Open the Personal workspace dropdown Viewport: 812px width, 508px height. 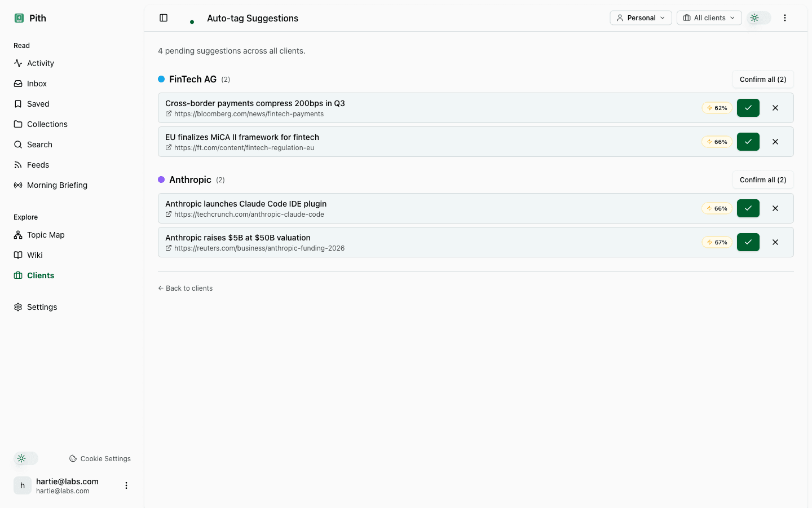641,18
